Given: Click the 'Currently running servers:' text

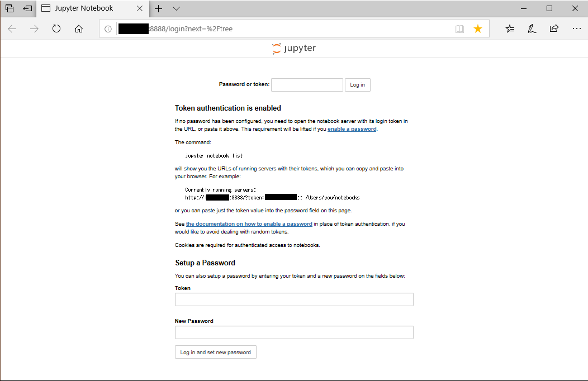Looking at the screenshot, I should point(220,190).
